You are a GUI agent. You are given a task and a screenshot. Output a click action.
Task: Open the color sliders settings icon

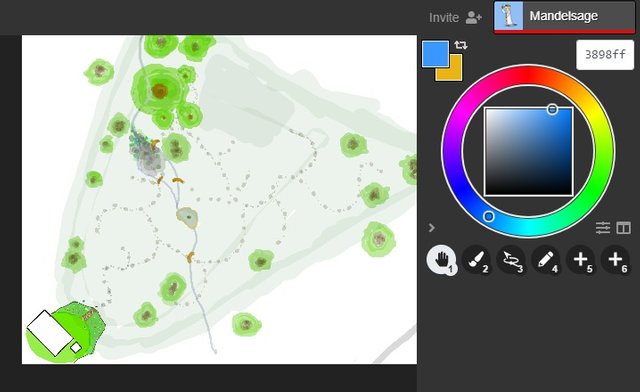pyautogui.click(x=602, y=227)
